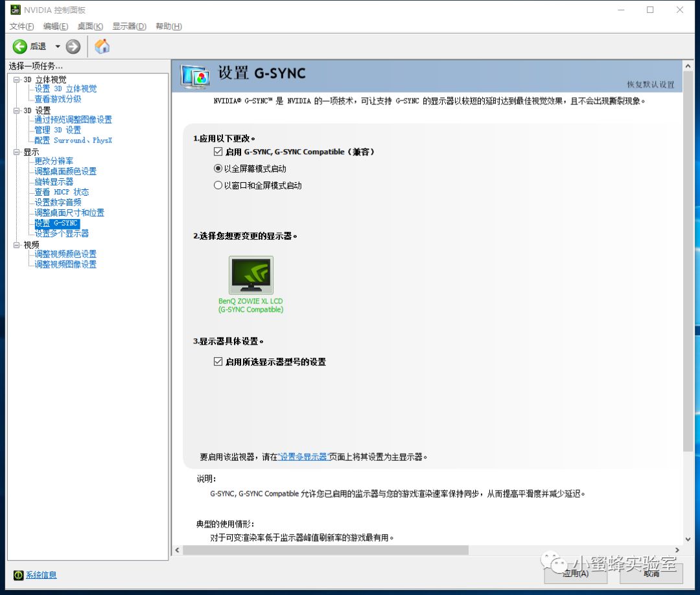Click the G-SYNC header display icon
Viewport: 700px width, 595px height.
point(195,76)
